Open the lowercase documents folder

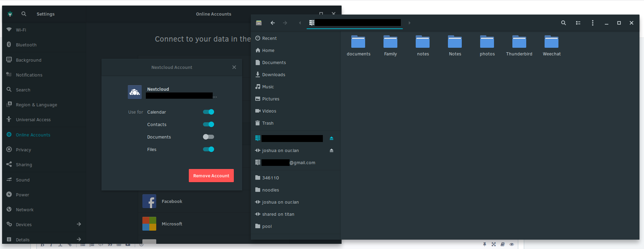(358, 45)
